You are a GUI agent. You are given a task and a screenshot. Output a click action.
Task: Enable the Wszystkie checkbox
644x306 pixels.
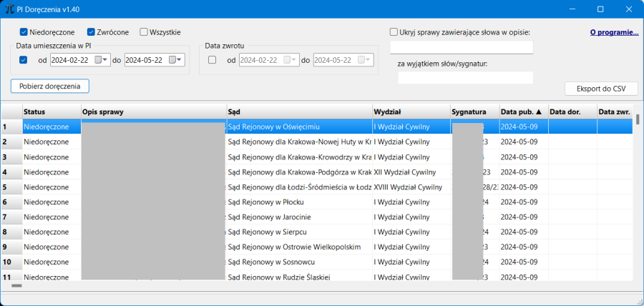pos(144,32)
